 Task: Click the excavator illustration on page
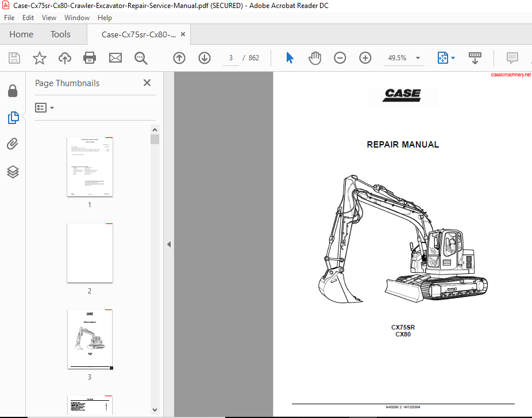click(403, 239)
